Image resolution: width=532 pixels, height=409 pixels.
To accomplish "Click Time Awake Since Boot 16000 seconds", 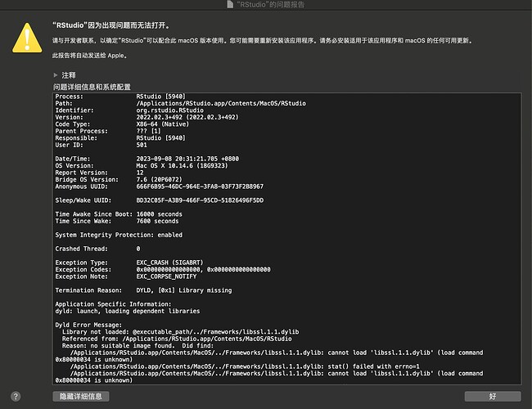I will click(x=119, y=214).
